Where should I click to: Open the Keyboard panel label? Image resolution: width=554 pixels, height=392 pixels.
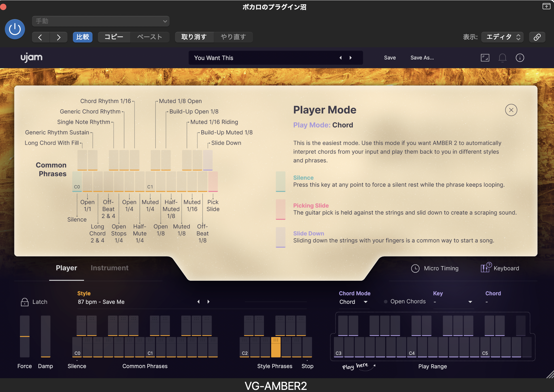(x=506, y=269)
